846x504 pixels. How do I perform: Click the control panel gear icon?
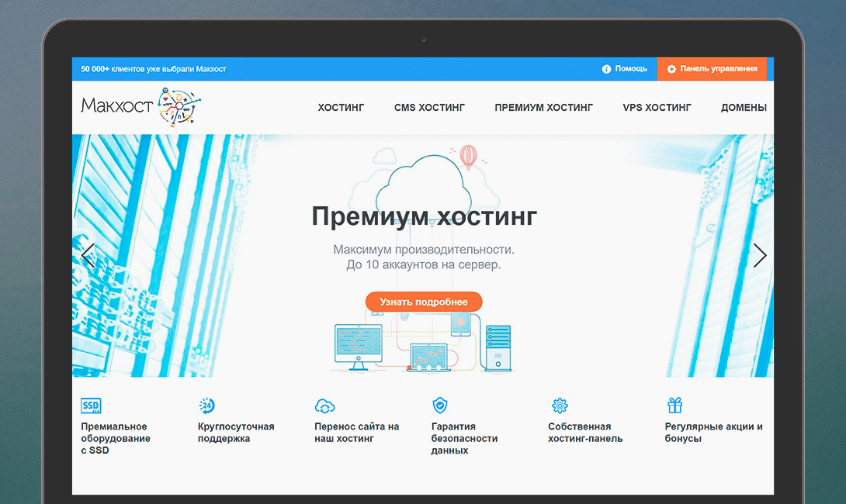671,69
